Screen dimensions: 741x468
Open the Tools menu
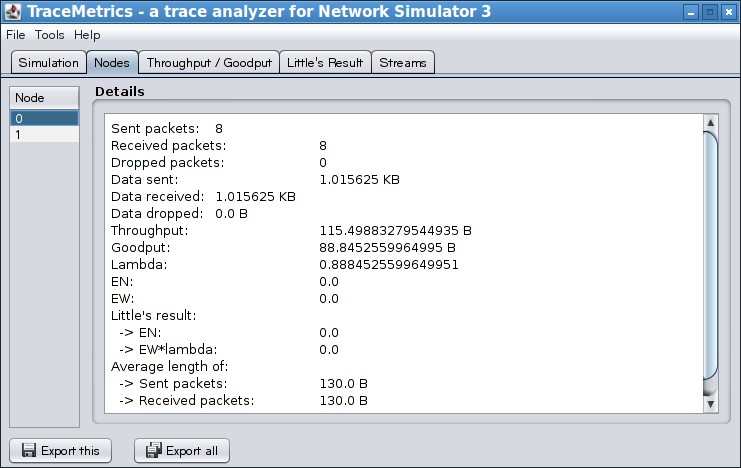[x=50, y=35]
